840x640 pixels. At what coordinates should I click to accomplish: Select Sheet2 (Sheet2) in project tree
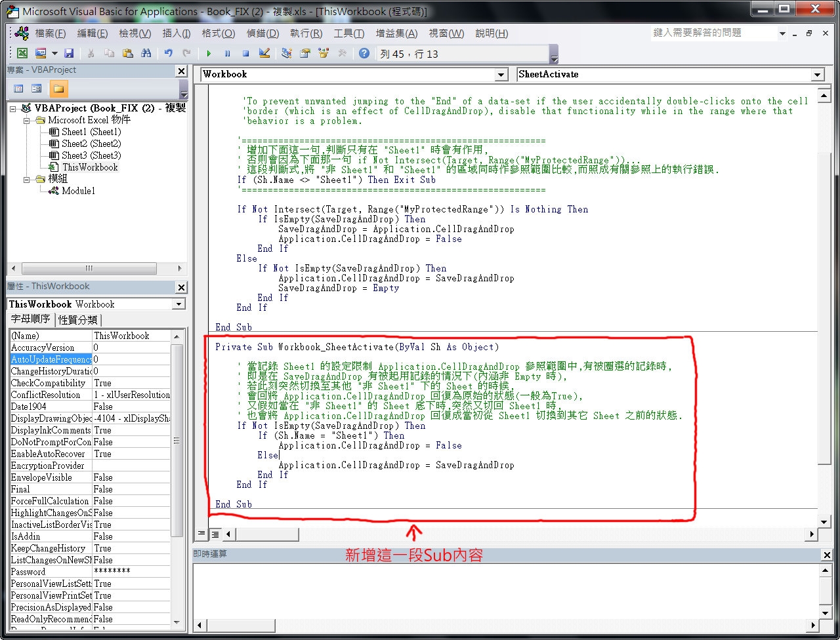pos(91,144)
